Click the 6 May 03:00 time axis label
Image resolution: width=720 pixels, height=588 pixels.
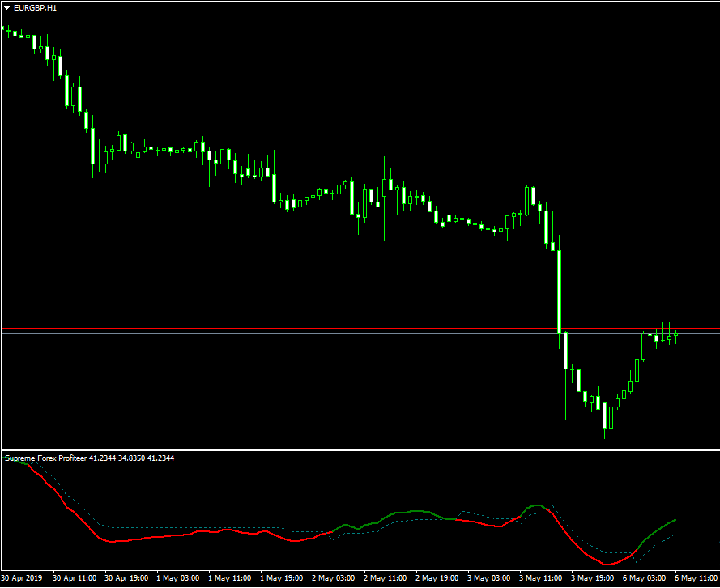[645, 579]
